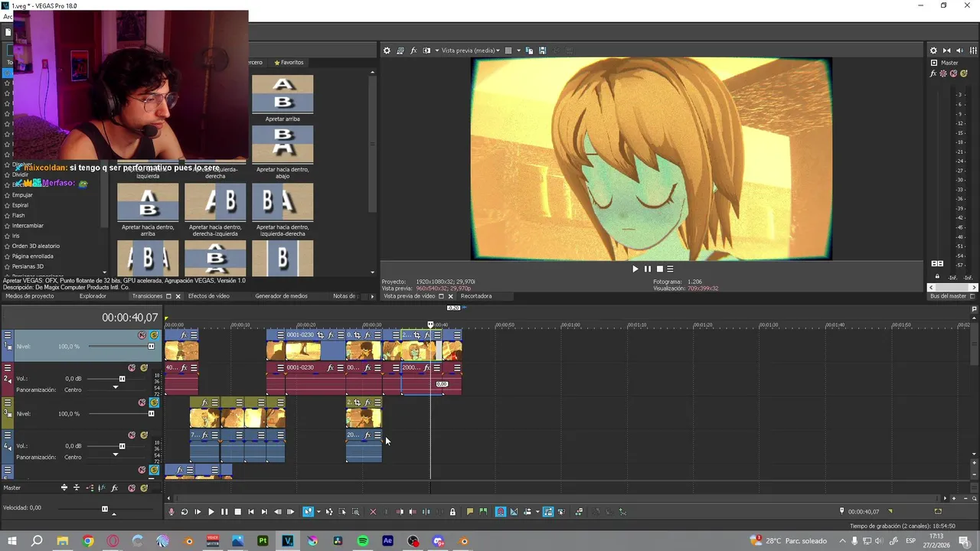Insert marker using the yellow marker icon
This screenshot has width=980, height=551.
(470, 512)
